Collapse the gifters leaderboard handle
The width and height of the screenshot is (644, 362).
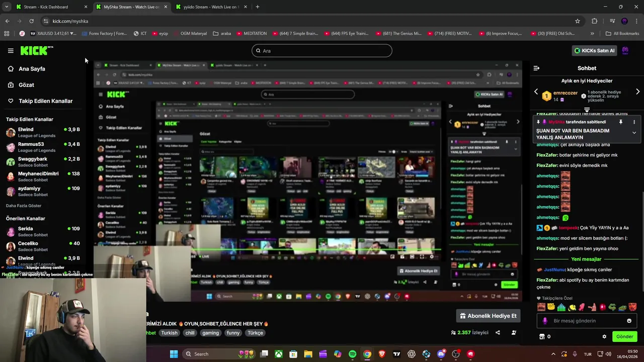[x=587, y=110]
